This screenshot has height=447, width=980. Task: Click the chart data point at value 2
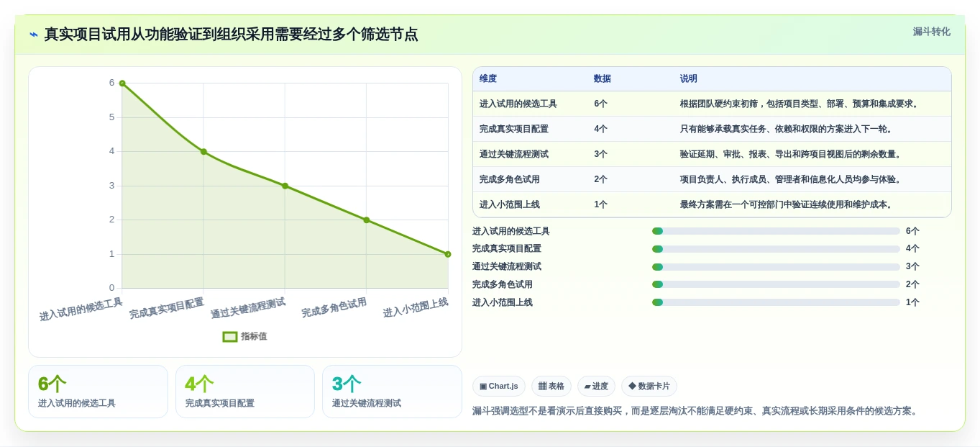(366, 220)
